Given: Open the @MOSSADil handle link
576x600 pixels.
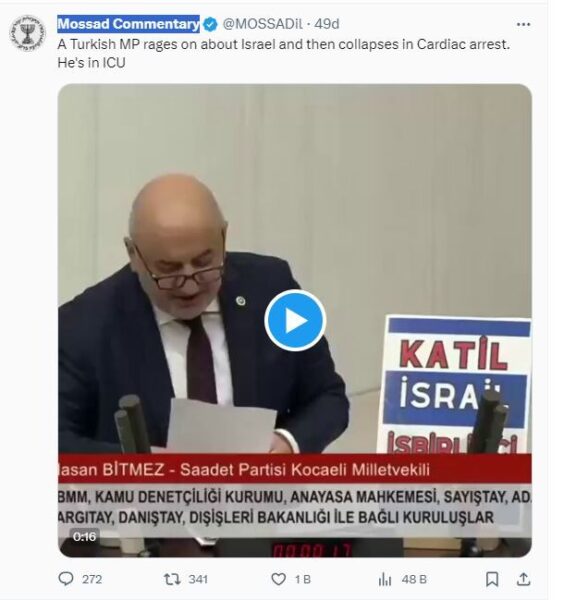Looking at the screenshot, I should [263, 24].
